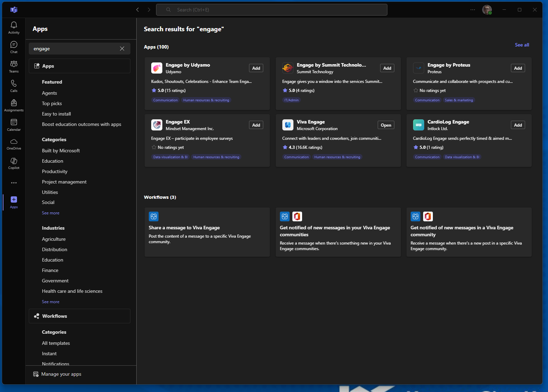Viewport: 548px width, 392px height.
Task: Open the Viva Engage app
Action: coord(386,125)
